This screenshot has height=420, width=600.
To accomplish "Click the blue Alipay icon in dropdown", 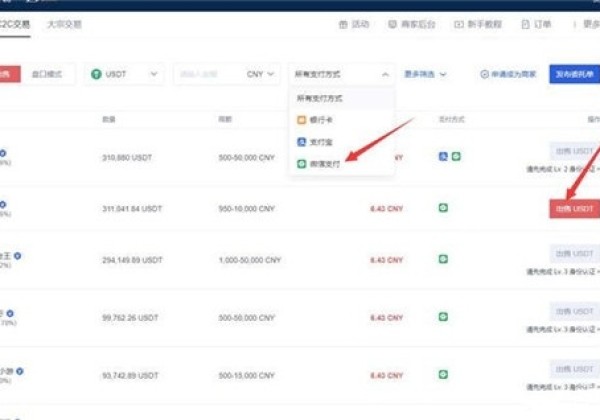I will (302, 142).
